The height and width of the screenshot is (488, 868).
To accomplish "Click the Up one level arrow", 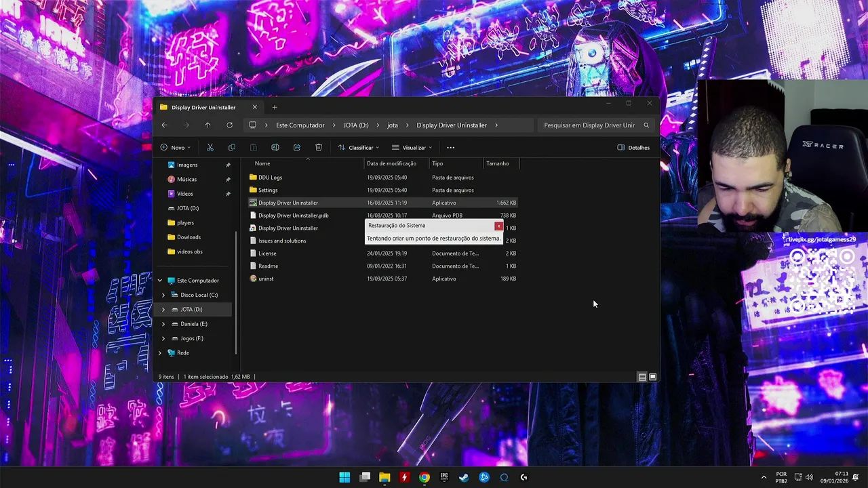I will (208, 125).
